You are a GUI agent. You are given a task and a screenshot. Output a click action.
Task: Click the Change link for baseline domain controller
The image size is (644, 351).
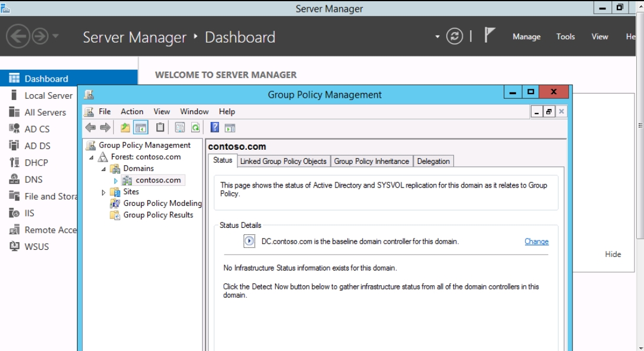pos(536,241)
